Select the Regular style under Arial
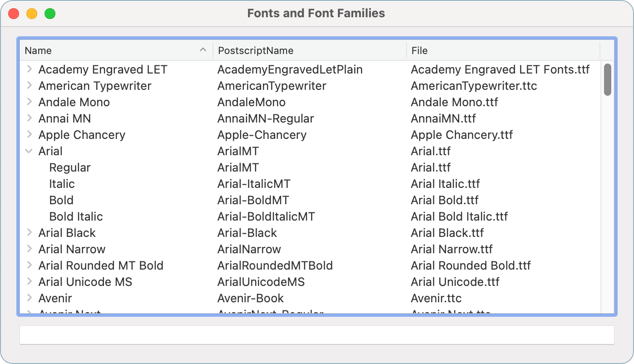Viewport: 634px width, 364px height. point(70,167)
